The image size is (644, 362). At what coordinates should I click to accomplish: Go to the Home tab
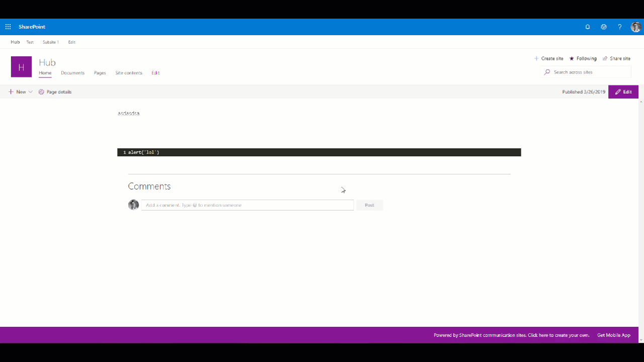45,73
